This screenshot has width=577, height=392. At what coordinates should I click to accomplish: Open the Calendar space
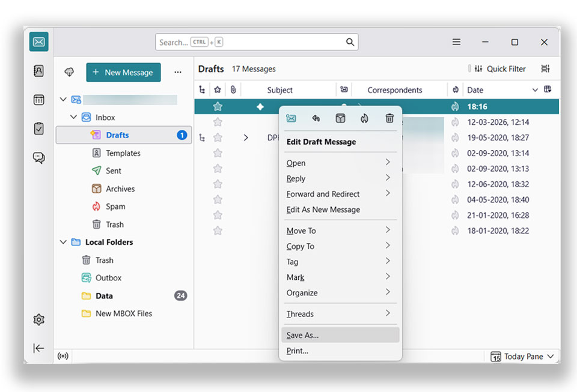(x=38, y=100)
